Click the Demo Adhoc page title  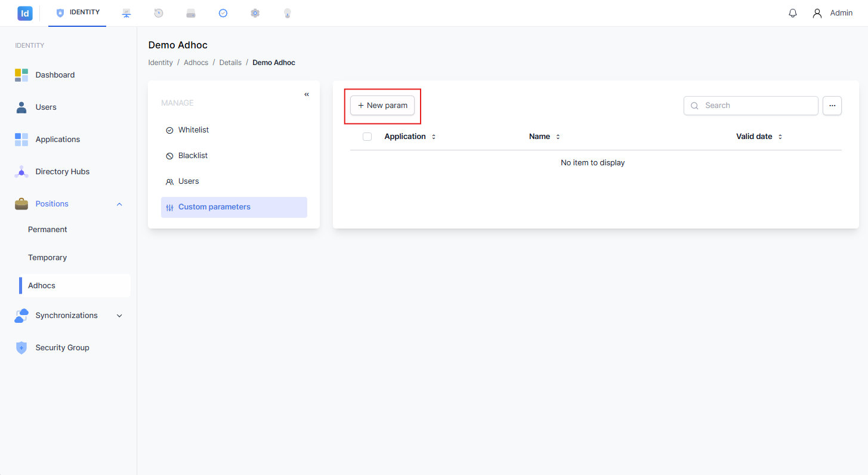178,45
